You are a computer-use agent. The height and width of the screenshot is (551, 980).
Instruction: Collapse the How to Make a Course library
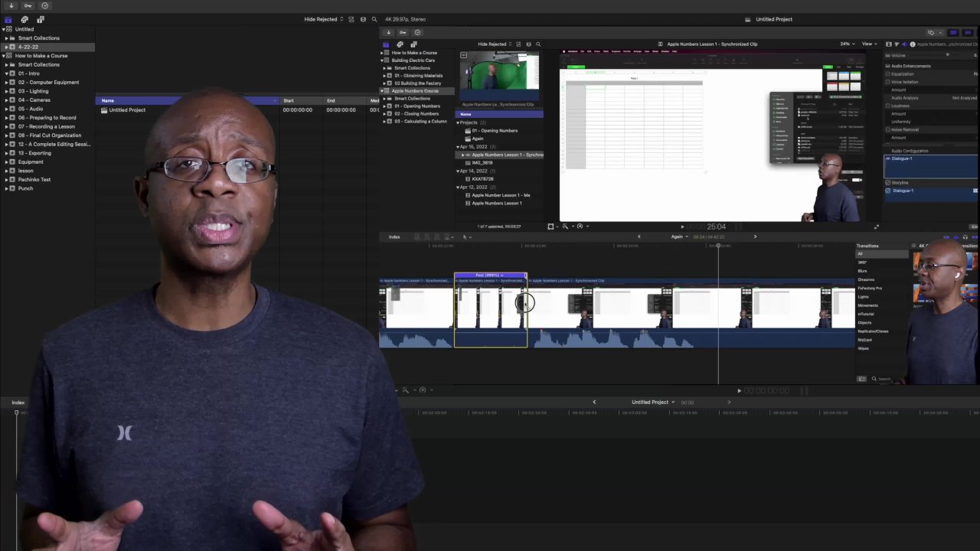(4, 56)
